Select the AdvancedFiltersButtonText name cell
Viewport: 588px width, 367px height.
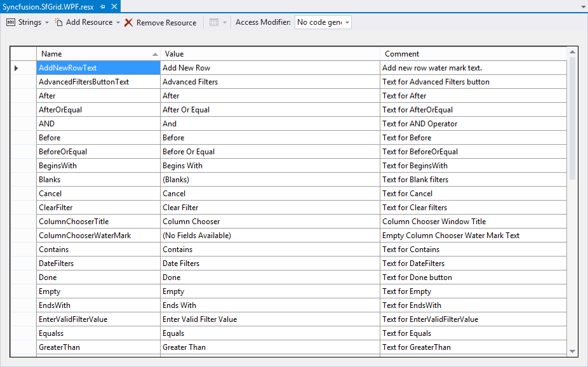(x=98, y=82)
